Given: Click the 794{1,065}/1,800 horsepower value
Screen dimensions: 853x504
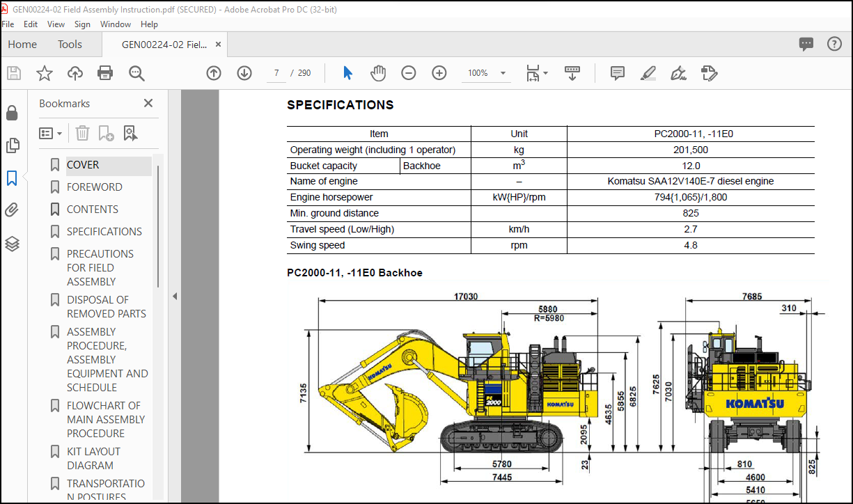Looking at the screenshot, I should 691,197.
